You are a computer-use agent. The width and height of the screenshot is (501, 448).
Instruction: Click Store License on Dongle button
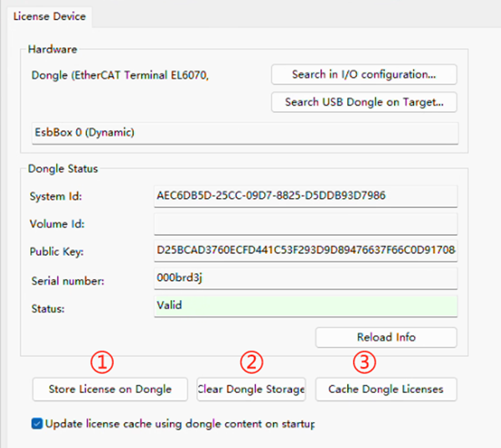110,389
